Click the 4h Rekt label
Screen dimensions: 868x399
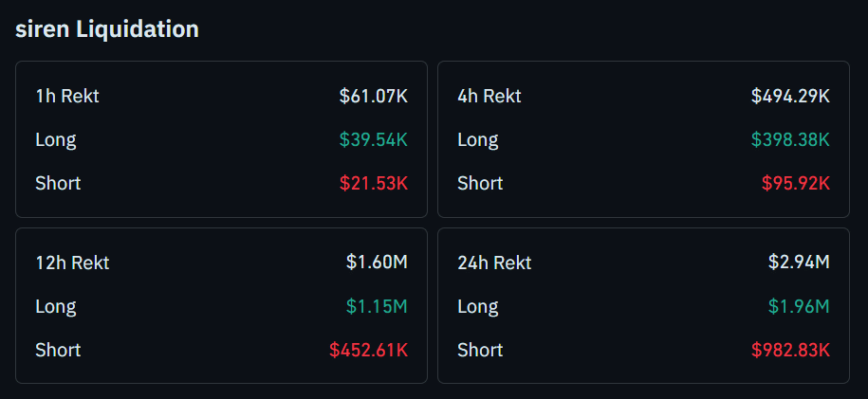[489, 96]
